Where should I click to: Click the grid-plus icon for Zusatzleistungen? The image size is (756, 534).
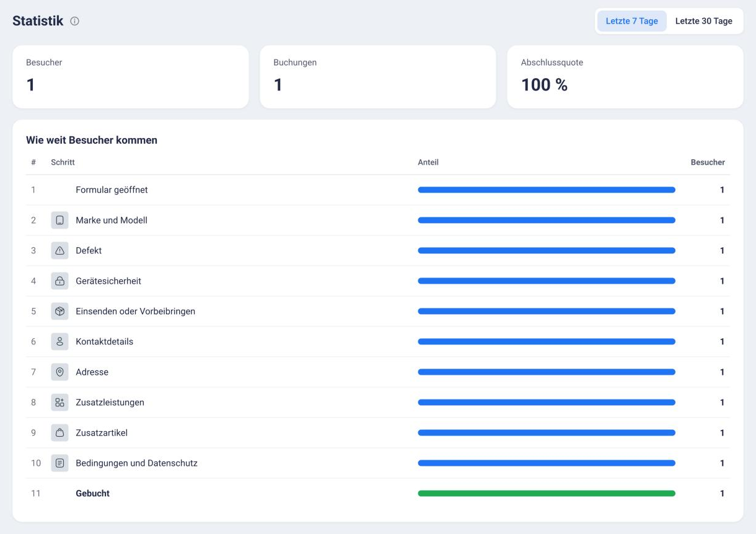[x=59, y=402]
